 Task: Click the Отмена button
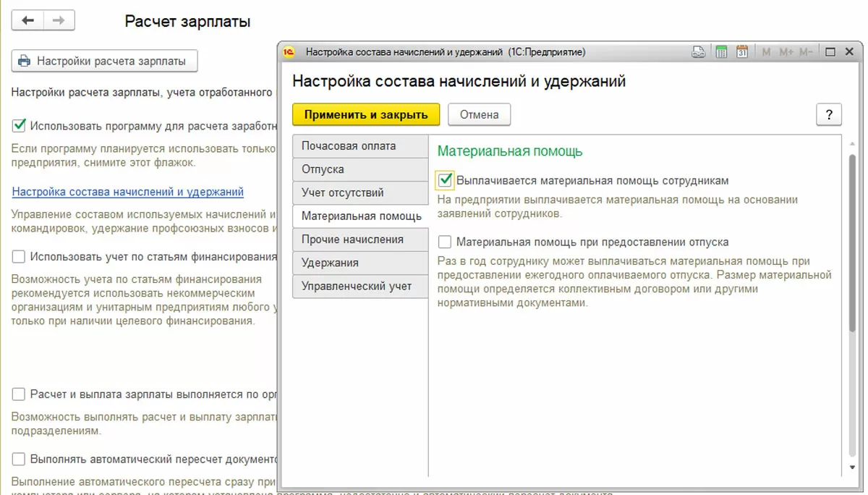480,114
